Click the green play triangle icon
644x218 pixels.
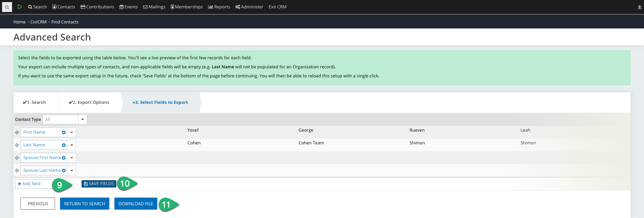click(x=20, y=7)
